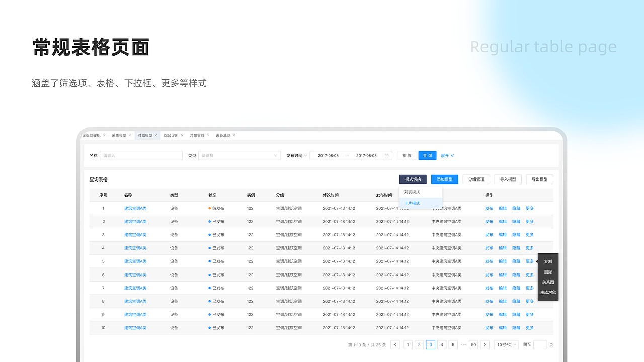Select 删除 in the more popup

click(x=548, y=272)
